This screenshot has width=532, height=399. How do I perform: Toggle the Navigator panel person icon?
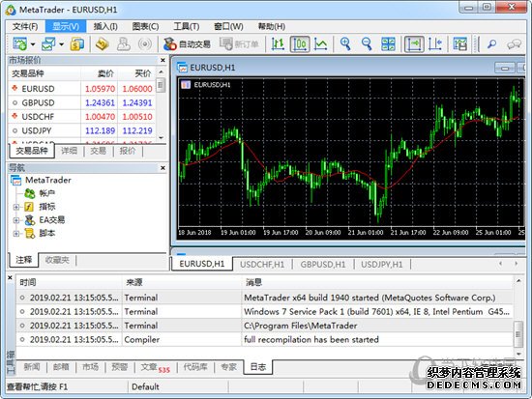[124, 44]
